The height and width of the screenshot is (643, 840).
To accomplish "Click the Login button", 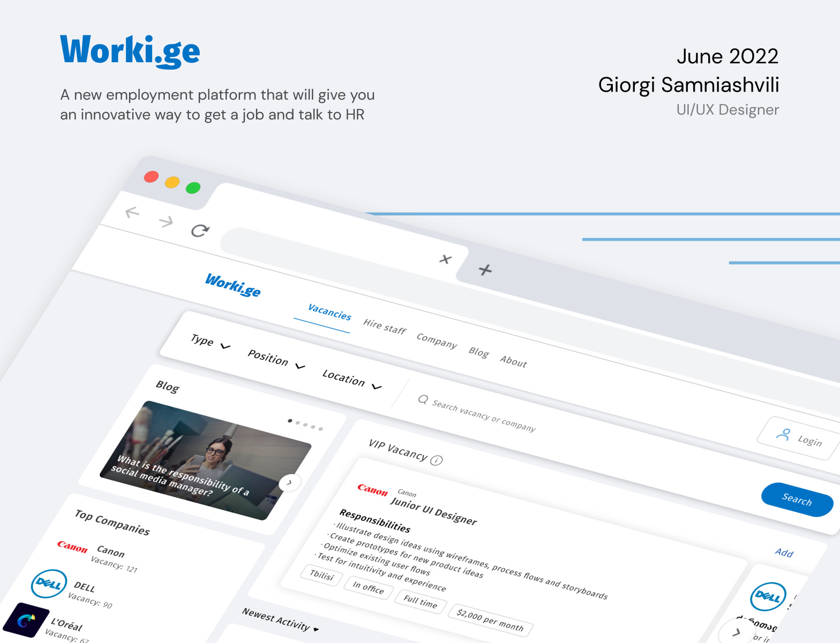I will [x=798, y=438].
